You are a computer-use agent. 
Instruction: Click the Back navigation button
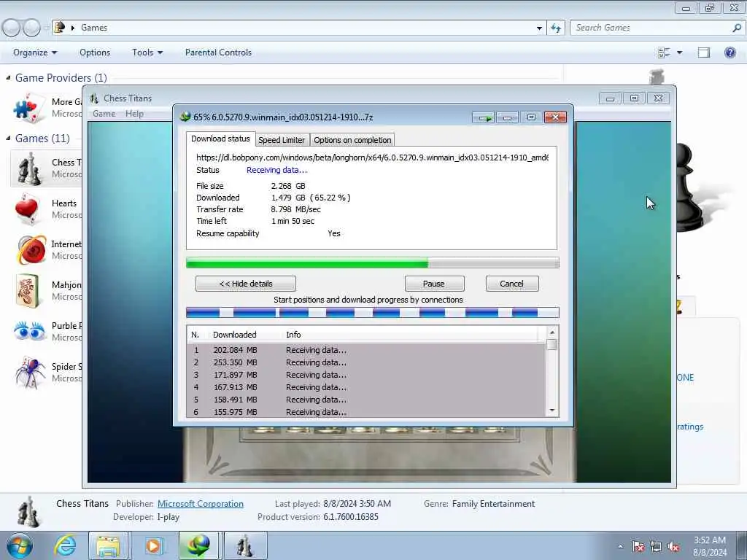point(12,28)
